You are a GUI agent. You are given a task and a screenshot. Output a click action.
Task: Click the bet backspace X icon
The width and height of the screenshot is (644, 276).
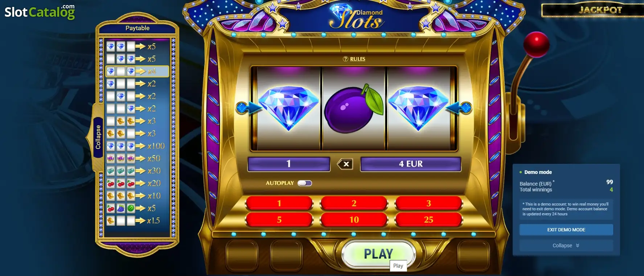(x=345, y=164)
